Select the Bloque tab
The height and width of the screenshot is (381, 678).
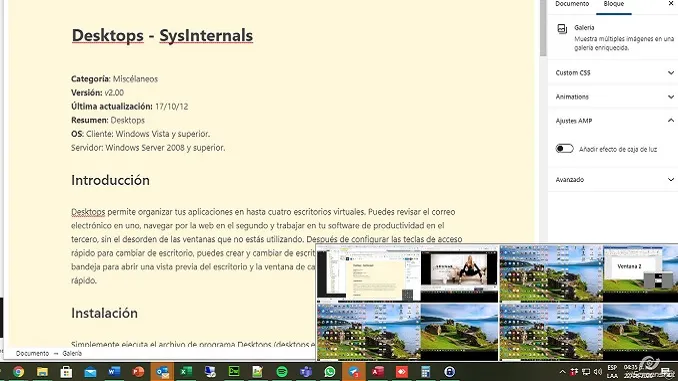tap(614, 4)
